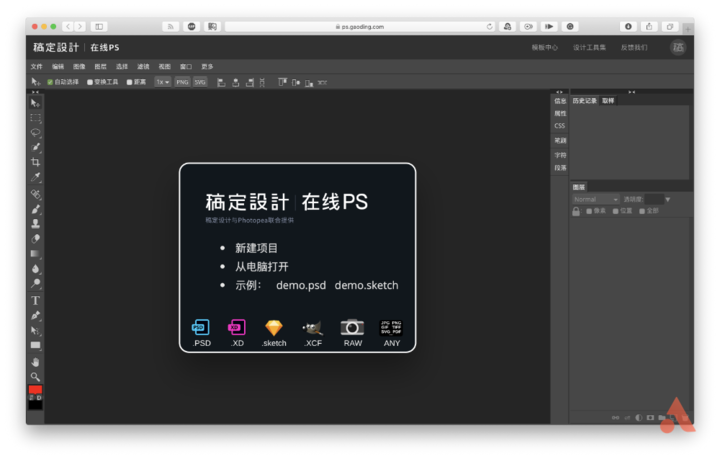This screenshot has height=459, width=720.
Task: Toggle the 全部 lock checkbox
Action: point(642,211)
